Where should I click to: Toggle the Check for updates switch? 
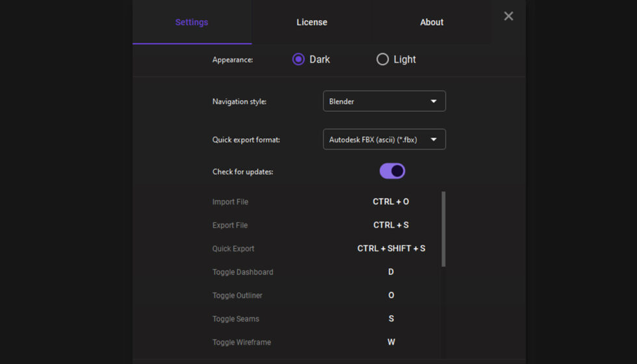click(392, 171)
